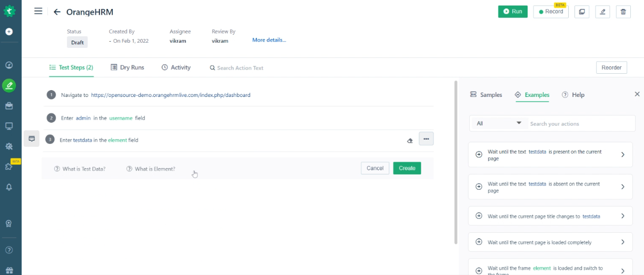This screenshot has height=275, width=644.
Task: Click 'admin' test data in step 2
Action: [x=83, y=118]
